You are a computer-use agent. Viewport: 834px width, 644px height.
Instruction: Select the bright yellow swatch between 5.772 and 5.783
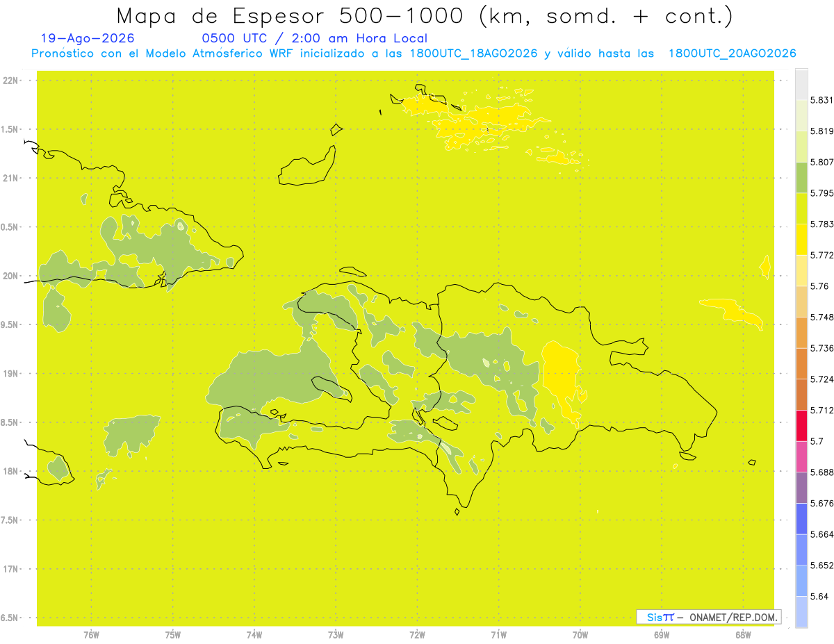[801, 240]
